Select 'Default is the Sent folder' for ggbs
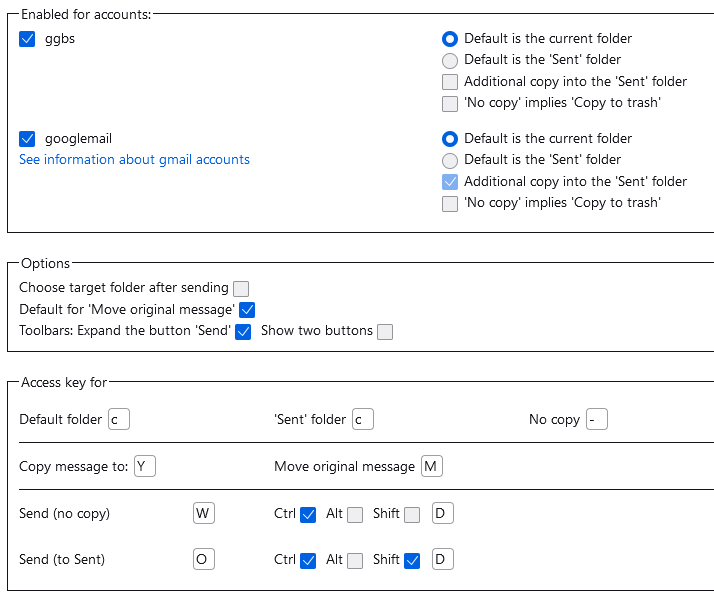This screenshot has height=594, width=714. tap(450, 60)
